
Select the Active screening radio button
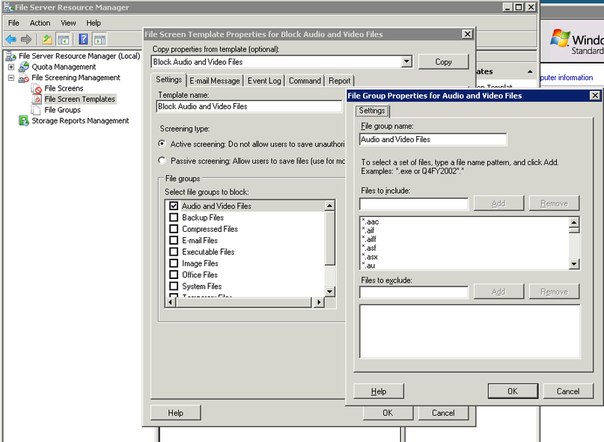[162, 144]
